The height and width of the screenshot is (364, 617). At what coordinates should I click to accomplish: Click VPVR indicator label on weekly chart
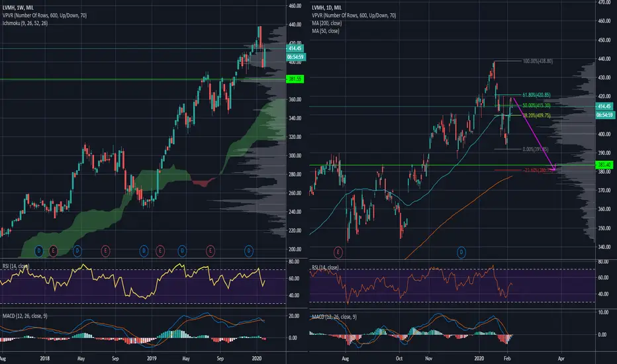44,15
